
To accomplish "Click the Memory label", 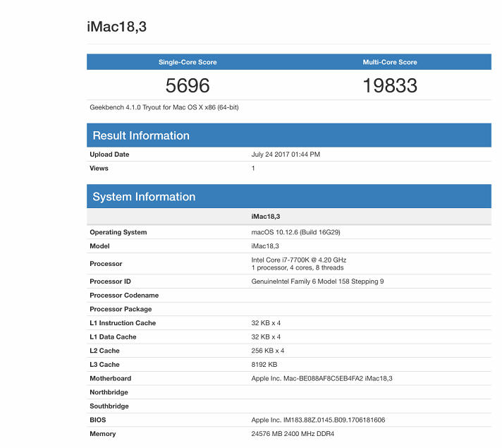I will pos(102,434).
